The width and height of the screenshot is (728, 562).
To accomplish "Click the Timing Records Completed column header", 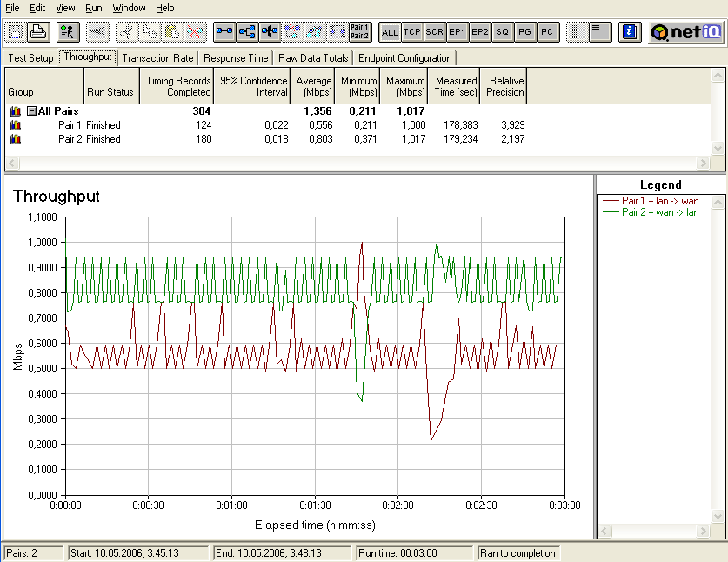I will (x=177, y=86).
